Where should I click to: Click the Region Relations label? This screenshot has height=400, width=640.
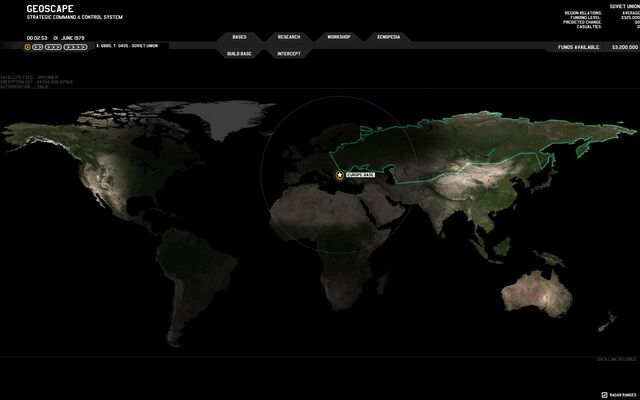tap(583, 13)
